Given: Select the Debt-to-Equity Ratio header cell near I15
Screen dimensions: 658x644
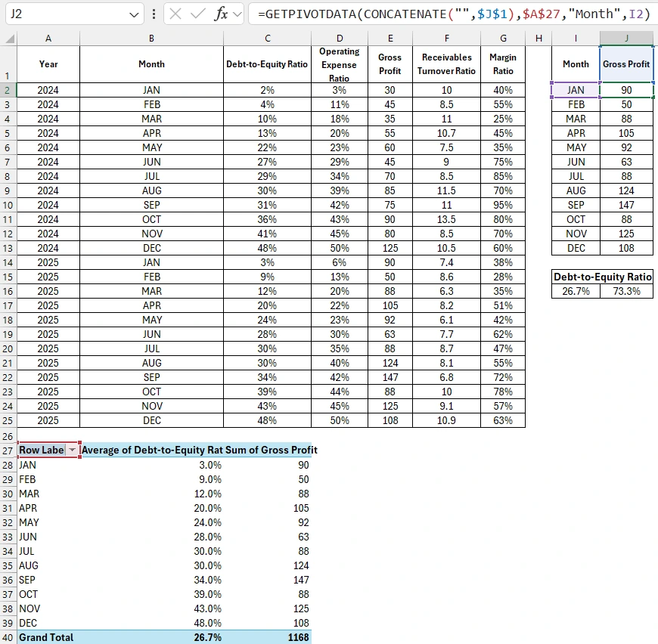Looking at the screenshot, I should point(602,277).
